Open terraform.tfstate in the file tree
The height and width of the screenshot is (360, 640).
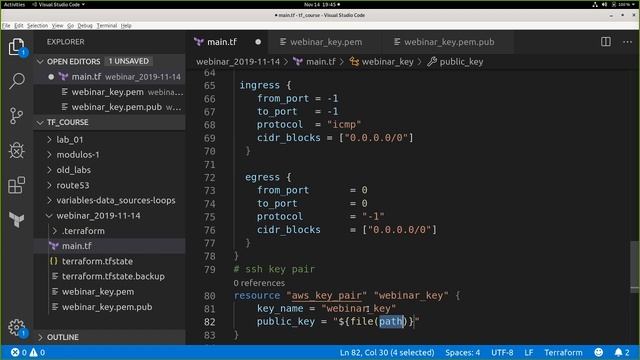pos(110,261)
